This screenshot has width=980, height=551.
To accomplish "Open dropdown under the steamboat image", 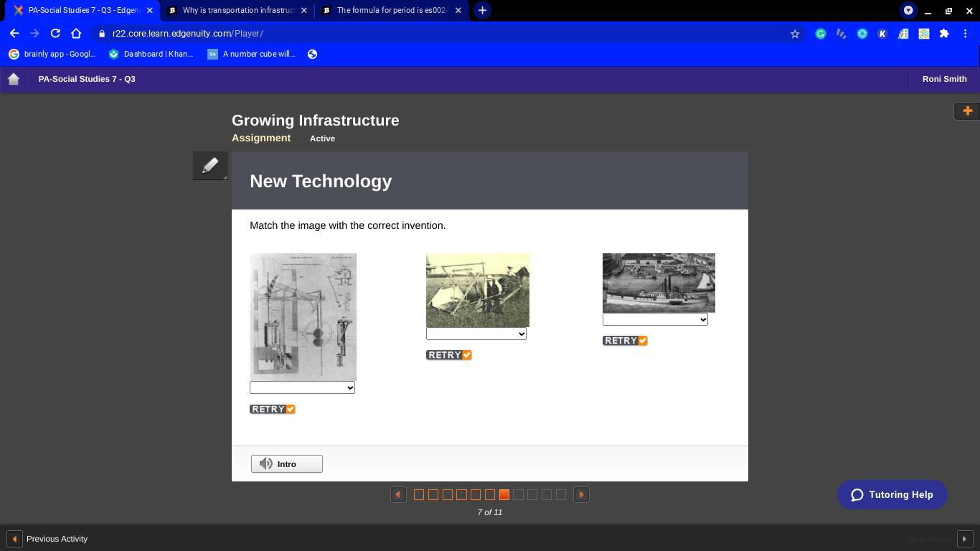I will click(x=655, y=319).
